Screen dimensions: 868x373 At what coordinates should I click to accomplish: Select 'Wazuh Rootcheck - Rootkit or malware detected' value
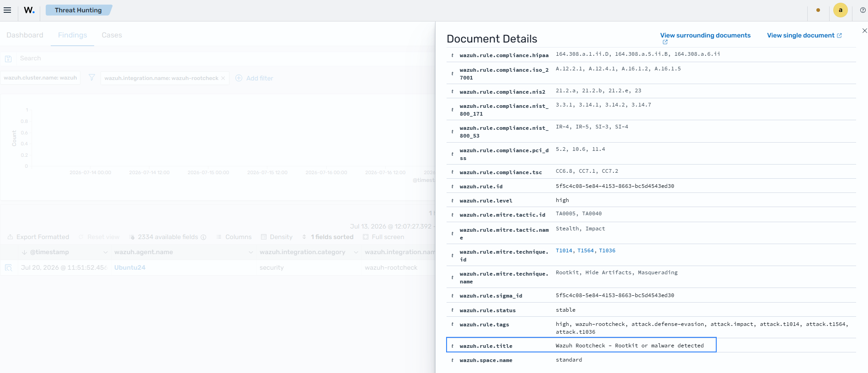pyautogui.click(x=630, y=346)
